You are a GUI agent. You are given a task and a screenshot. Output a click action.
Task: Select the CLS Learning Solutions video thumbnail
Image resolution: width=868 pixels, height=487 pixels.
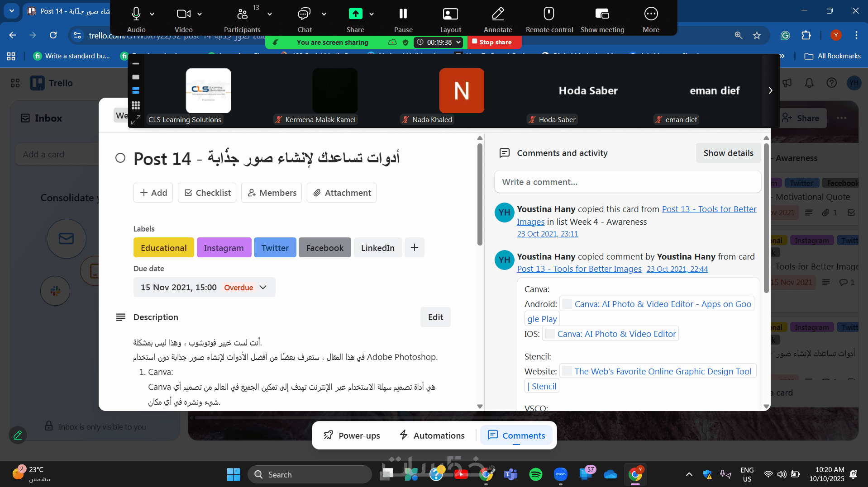coord(208,90)
